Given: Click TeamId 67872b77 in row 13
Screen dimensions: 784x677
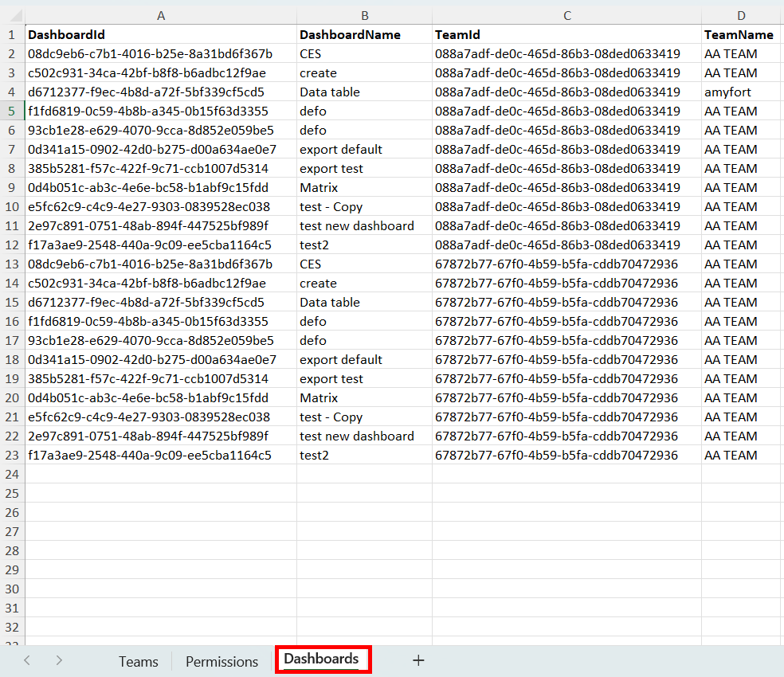Looking at the screenshot, I should click(567, 264).
